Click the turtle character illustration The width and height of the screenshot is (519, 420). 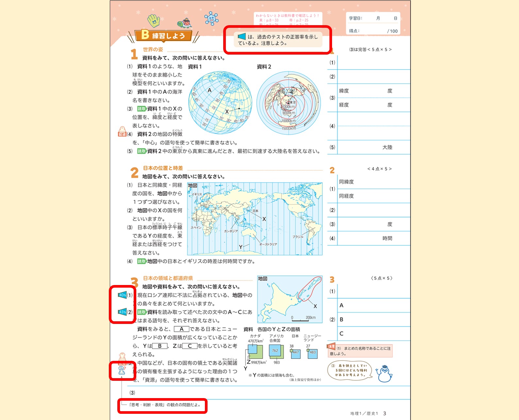coord(184,23)
